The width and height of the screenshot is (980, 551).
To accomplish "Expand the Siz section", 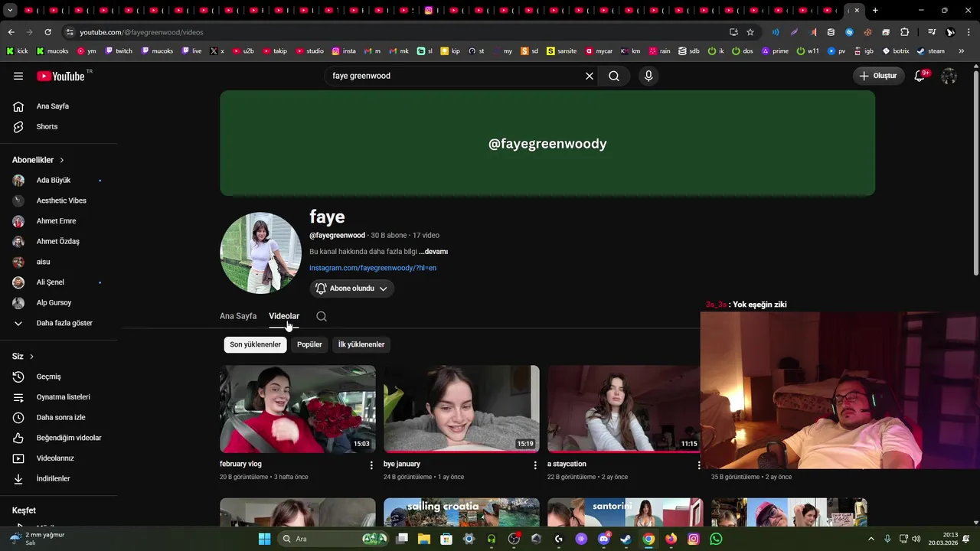I will pos(23,357).
